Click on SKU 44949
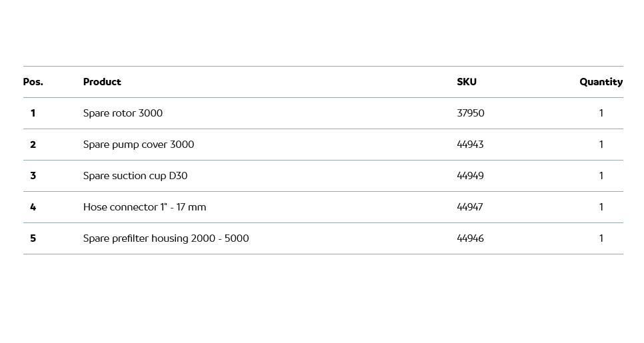644x343 pixels. [x=470, y=176]
